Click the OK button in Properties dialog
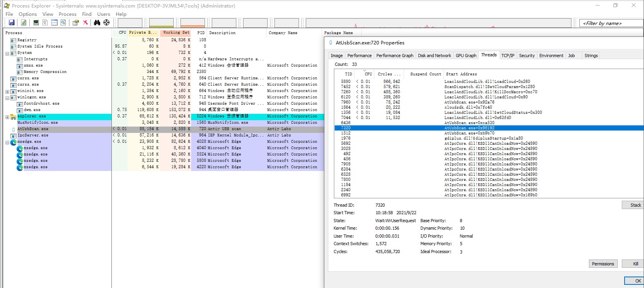 click(634, 280)
